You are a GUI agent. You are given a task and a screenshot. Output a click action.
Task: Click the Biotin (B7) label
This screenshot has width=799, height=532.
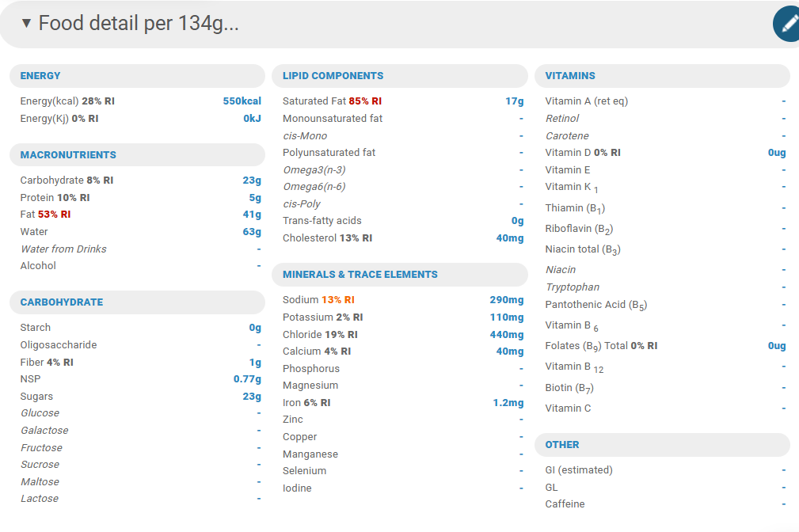point(569,388)
